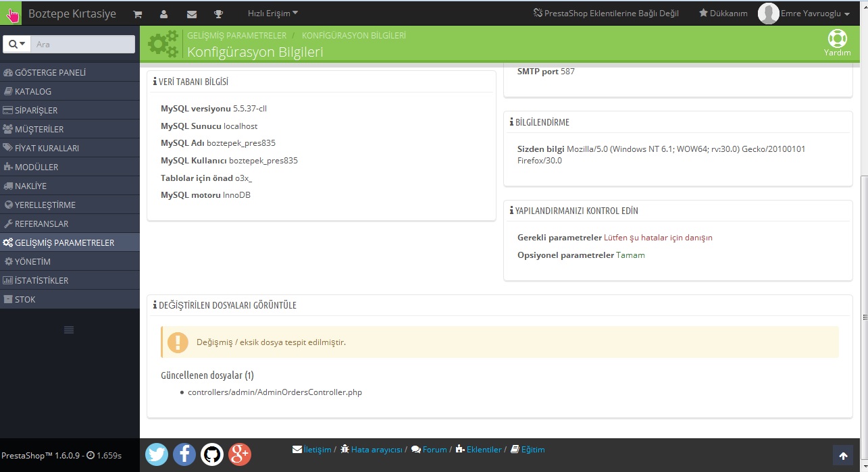Open the Emre Yavruoglu account dropdown
The width and height of the screenshot is (868, 472).
(815, 14)
